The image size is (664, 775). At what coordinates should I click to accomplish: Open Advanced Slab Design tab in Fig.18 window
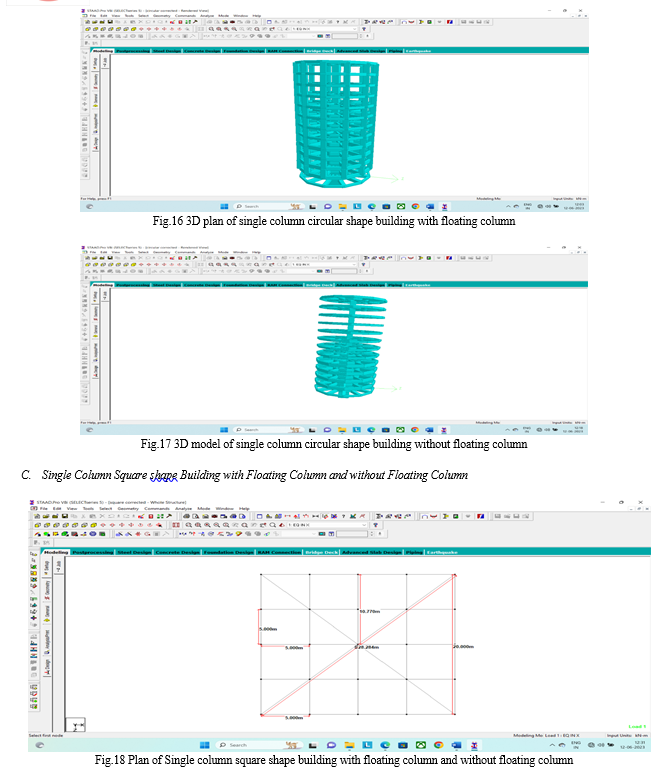[x=372, y=552]
